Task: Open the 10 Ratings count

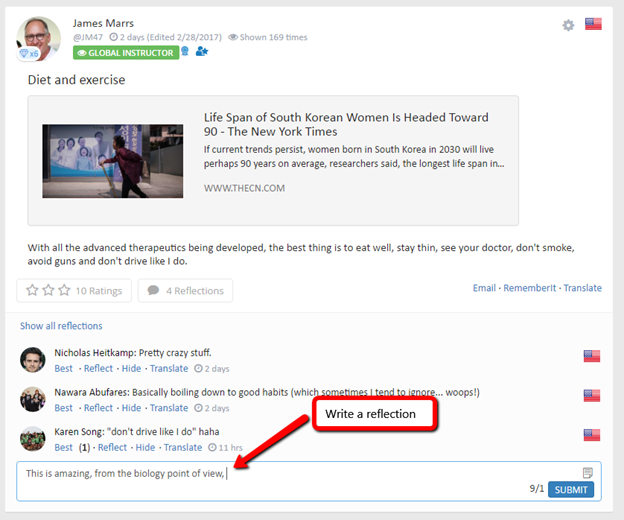Action: (99, 291)
